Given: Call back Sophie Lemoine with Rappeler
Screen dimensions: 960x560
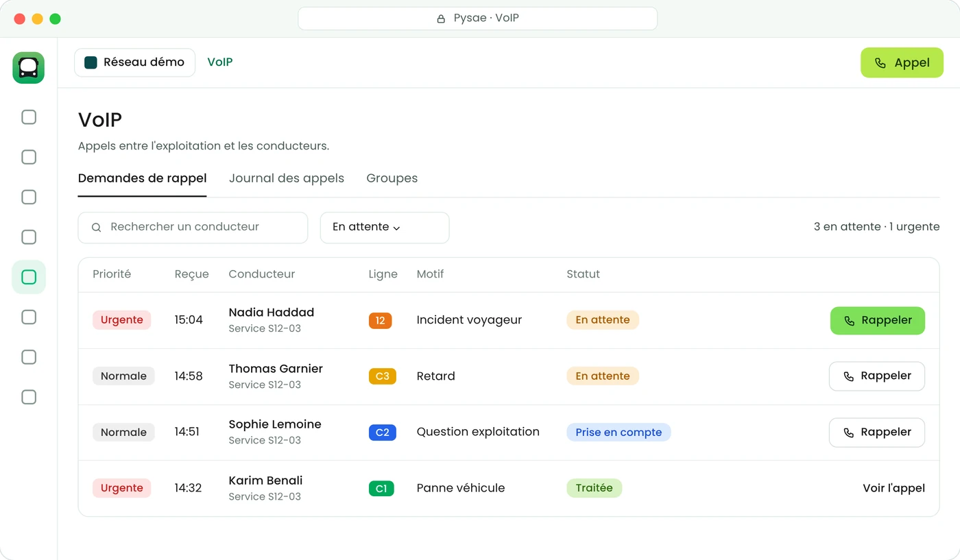Looking at the screenshot, I should tap(877, 433).
